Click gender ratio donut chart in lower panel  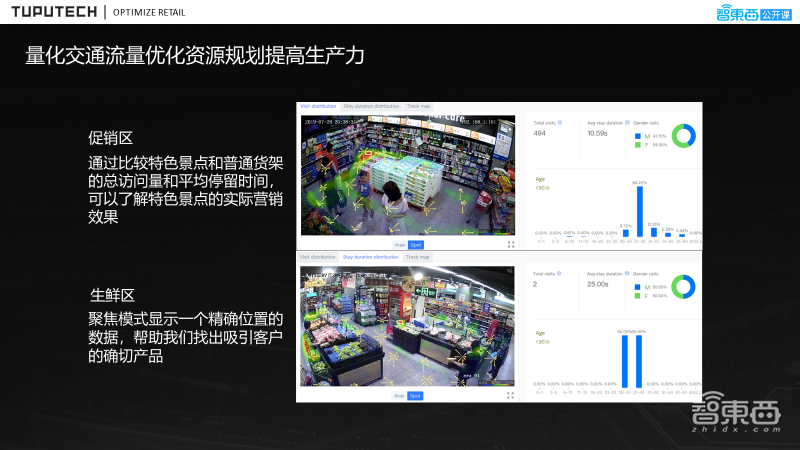click(683, 287)
